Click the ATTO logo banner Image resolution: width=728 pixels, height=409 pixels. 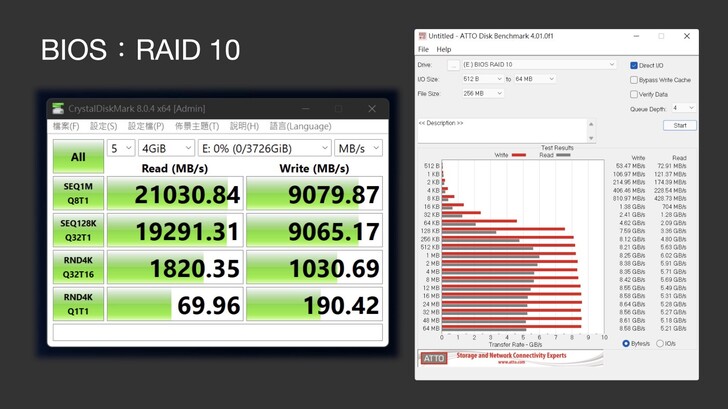434,358
